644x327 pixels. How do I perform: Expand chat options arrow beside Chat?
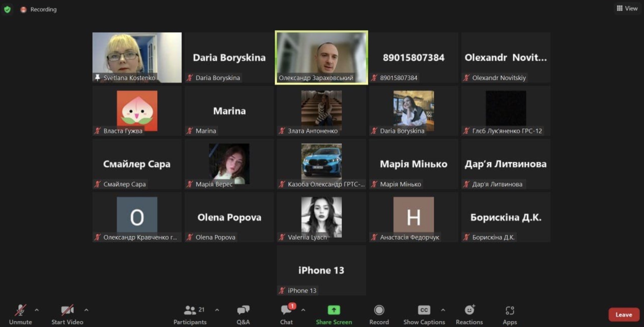tap(303, 310)
